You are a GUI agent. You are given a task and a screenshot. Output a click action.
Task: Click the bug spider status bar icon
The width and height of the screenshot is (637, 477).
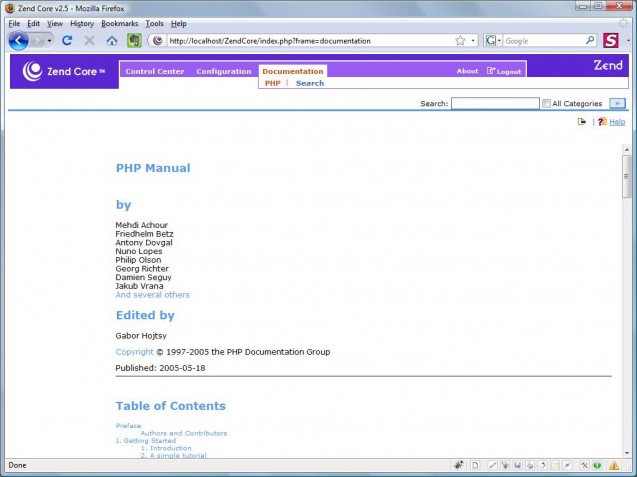point(459,465)
